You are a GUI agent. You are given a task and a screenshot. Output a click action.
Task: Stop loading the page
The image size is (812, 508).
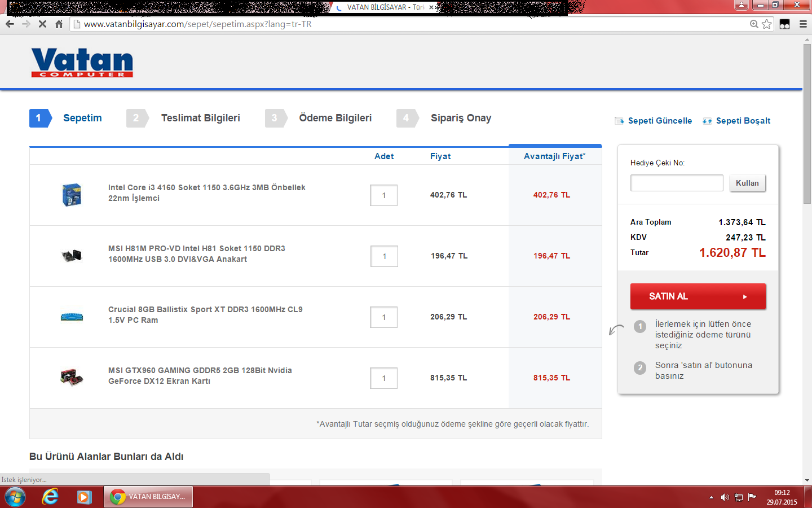click(42, 24)
